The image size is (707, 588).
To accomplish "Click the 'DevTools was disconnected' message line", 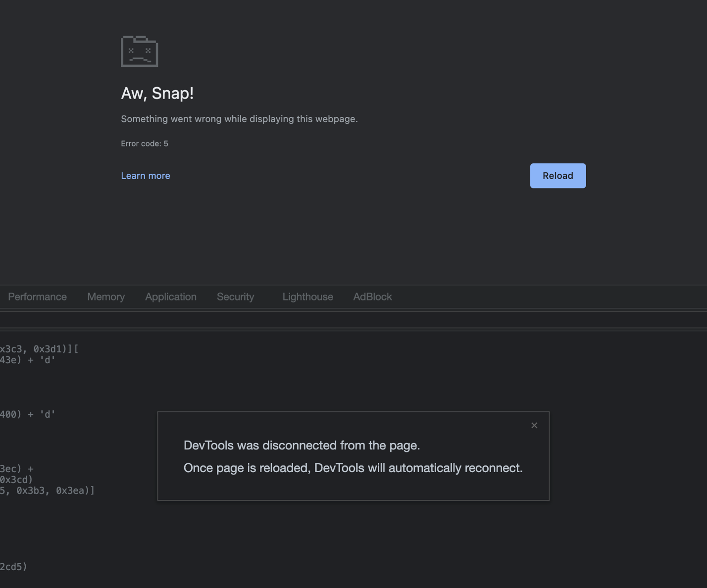I will [302, 445].
